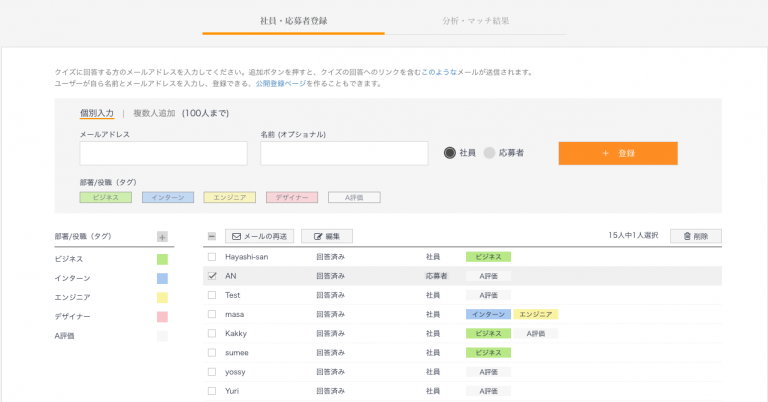Click the yellow swatch next to sidebar エンジニア
The image size is (768, 402).
162,297
